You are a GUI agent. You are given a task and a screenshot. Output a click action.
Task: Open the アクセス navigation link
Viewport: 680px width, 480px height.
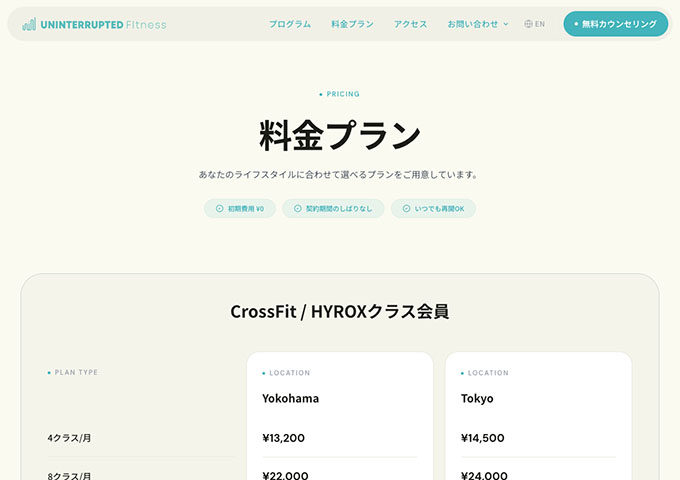pyautogui.click(x=410, y=24)
